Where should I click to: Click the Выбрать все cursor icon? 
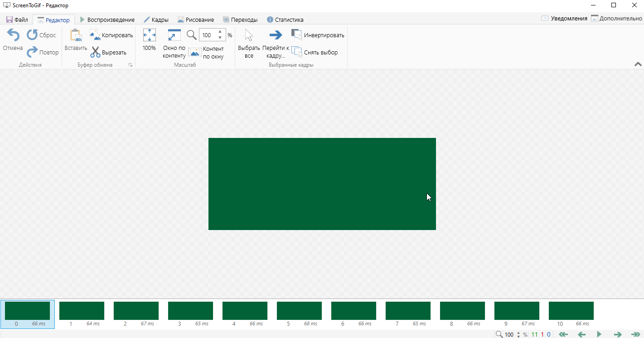[249, 35]
